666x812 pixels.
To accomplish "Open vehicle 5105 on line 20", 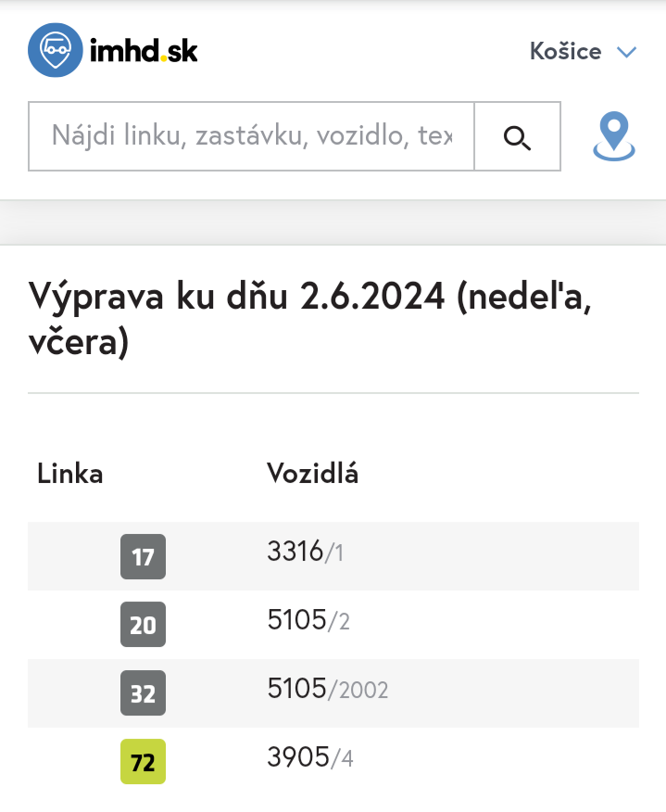I will [296, 620].
